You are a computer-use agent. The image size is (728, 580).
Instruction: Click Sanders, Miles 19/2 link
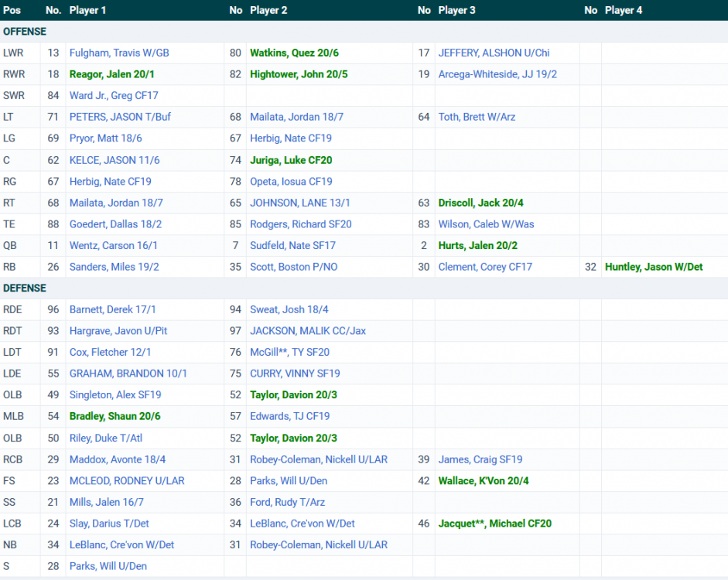pos(114,267)
